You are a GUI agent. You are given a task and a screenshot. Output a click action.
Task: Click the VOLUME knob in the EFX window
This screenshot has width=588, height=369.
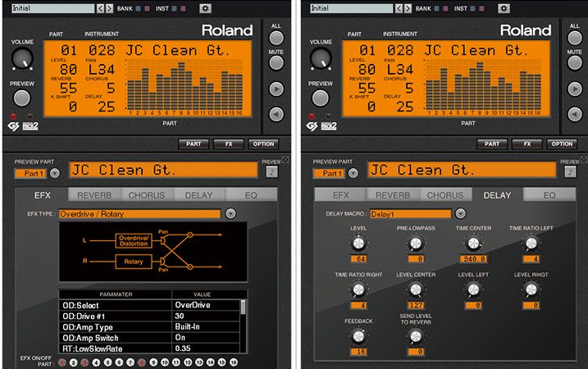pos(22,58)
